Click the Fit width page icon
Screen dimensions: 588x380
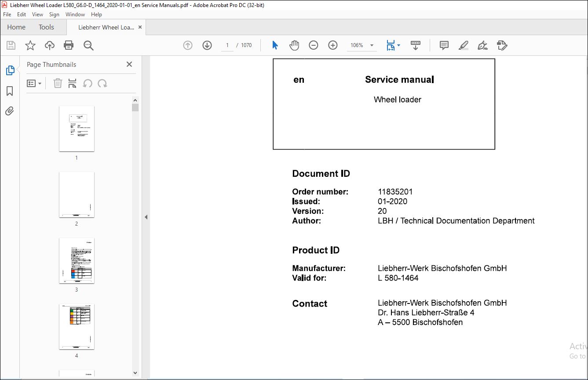[391, 45]
